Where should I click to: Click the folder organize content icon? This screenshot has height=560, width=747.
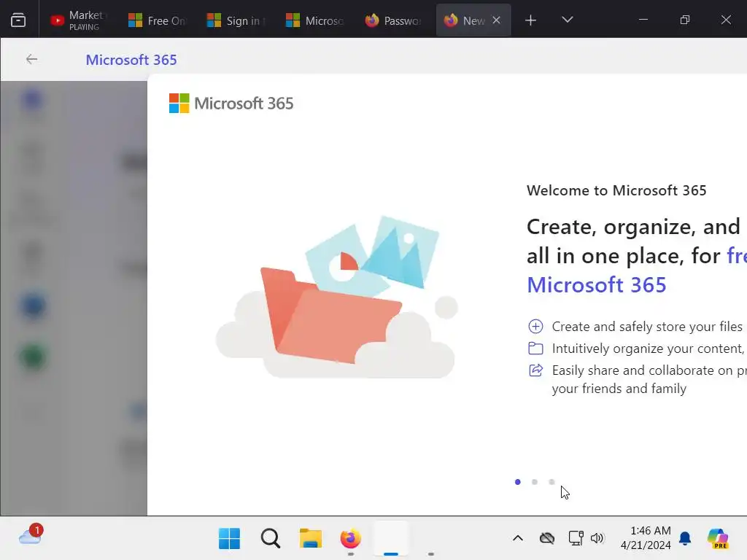click(x=535, y=348)
